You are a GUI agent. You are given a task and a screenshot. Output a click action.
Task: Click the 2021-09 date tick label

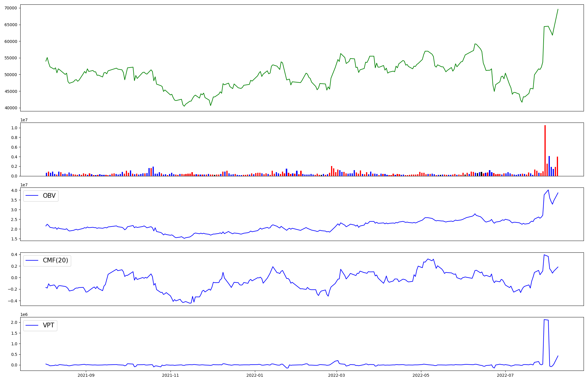click(86, 375)
